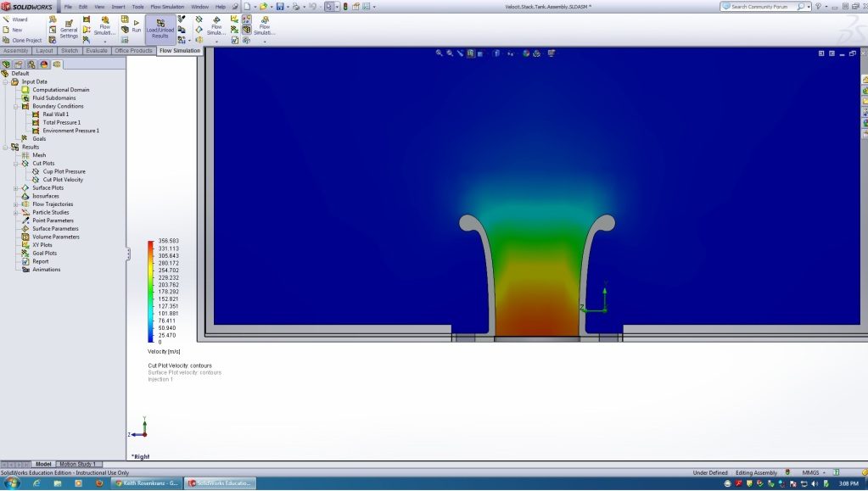Image resolution: width=868 pixels, height=491 pixels.
Task: Run the flow simulation solver
Action: click(x=136, y=26)
